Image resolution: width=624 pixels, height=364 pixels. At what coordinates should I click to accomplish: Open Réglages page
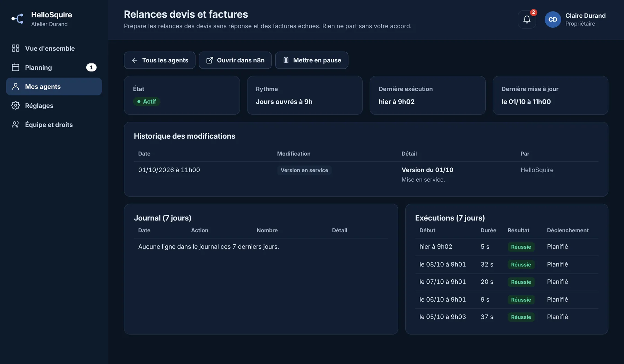point(54,105)
